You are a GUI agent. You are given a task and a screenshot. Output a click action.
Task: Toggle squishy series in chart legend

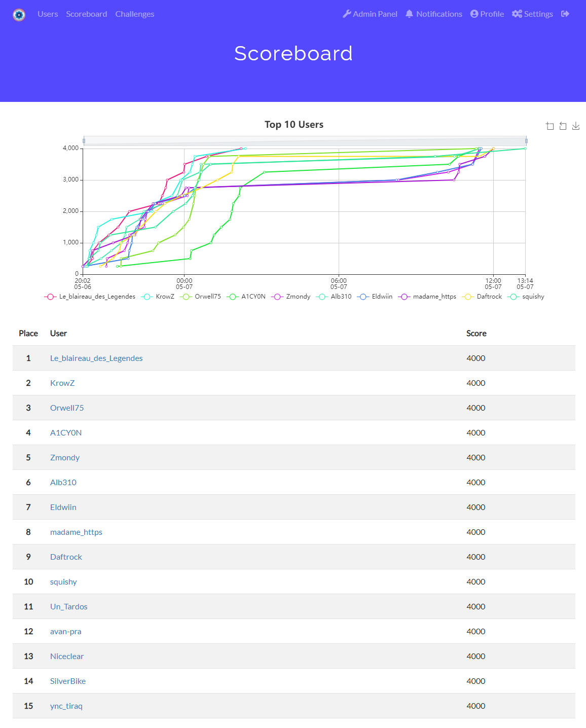coord(526,297)
